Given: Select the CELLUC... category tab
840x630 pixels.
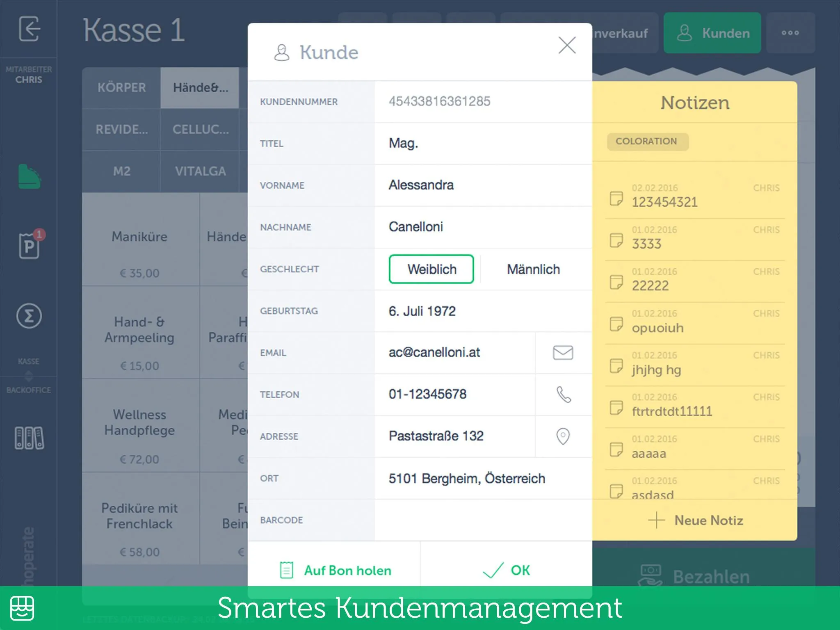Looking at the screenshot, I should tap(200, 130).
